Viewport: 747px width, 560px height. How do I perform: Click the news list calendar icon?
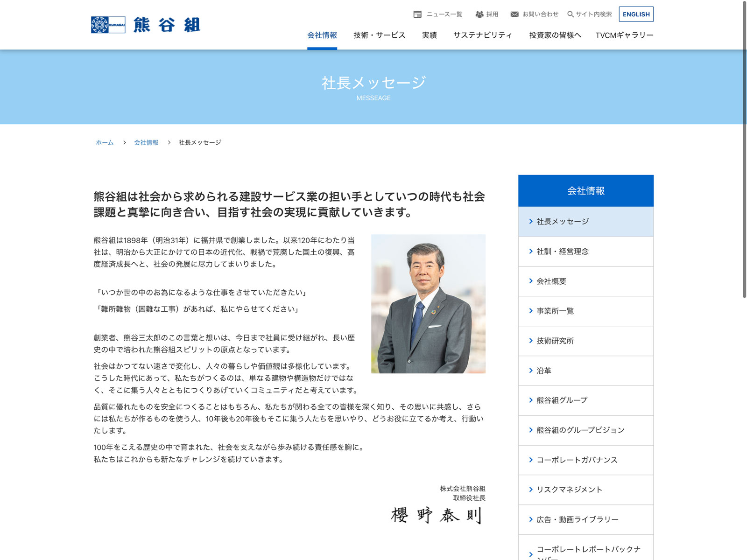(x=417, y=14)
